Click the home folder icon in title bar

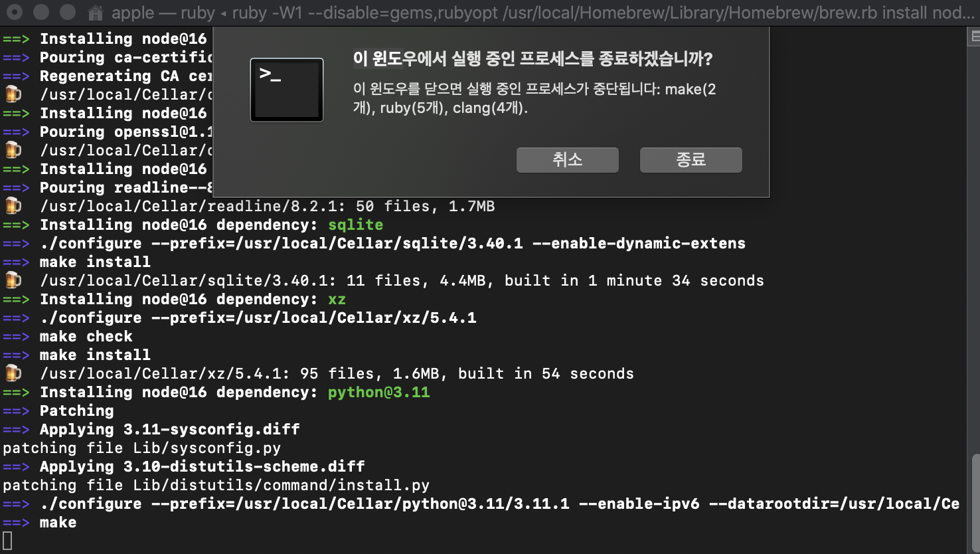pos(96,13)
